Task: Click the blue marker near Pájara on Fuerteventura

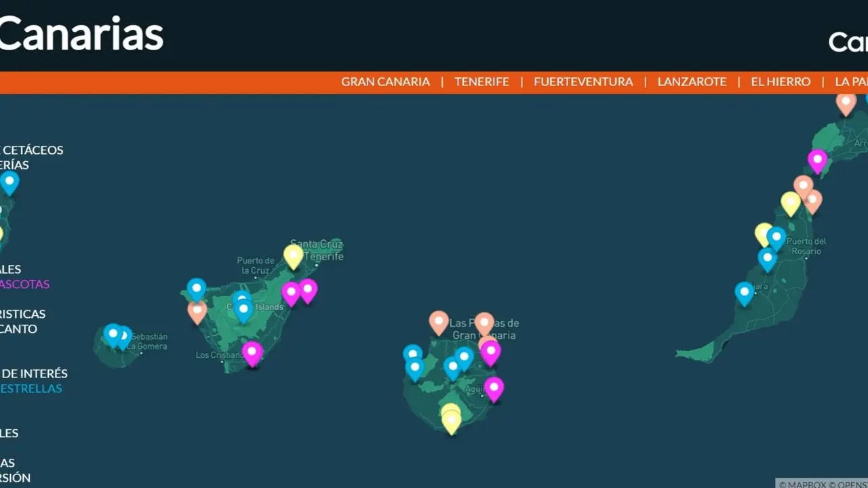Action: click(744, 293)
